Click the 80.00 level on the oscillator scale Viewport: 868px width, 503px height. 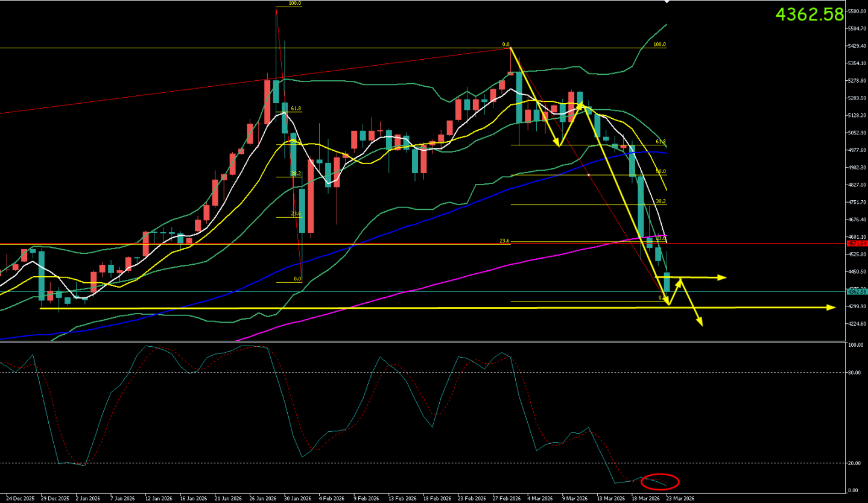pos(855,373)
